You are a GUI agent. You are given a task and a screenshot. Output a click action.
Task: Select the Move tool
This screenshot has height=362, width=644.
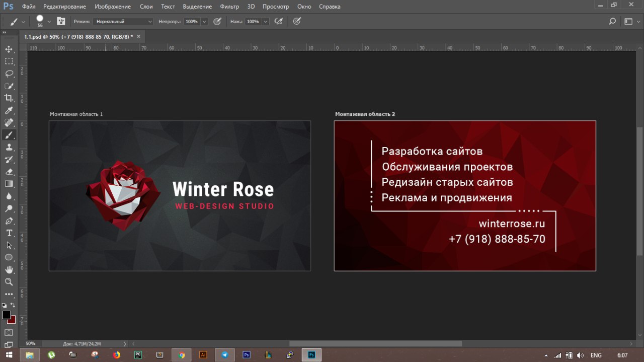(x=9, y=49)
